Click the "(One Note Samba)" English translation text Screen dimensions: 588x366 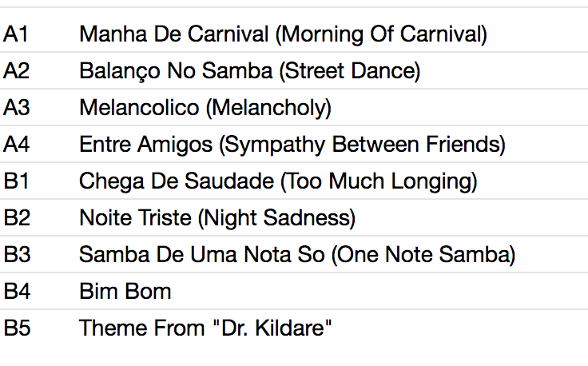(x=423, y=255)
